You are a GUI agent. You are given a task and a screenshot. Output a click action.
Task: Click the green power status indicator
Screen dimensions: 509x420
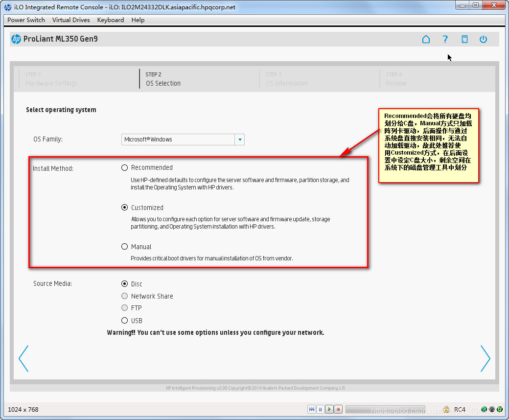coord(500,409)
